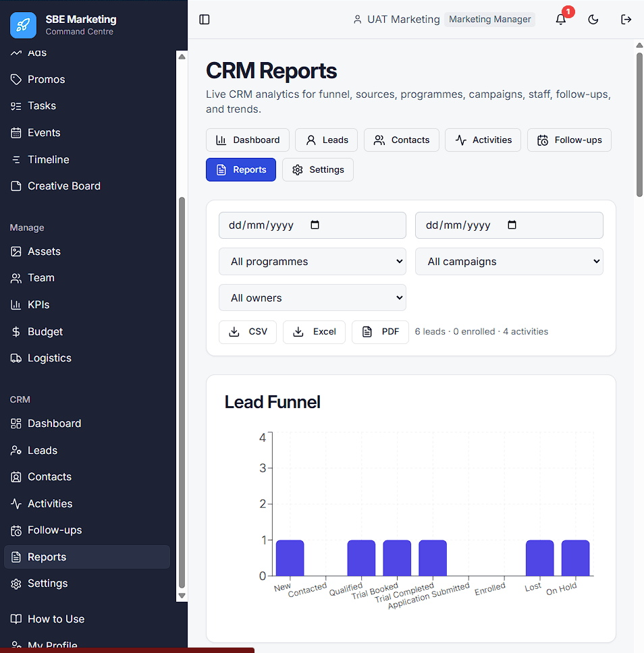Open Follow-ups in CRM sidebar section
Screen dimensions: 644x653
click(x=87, y=530)
